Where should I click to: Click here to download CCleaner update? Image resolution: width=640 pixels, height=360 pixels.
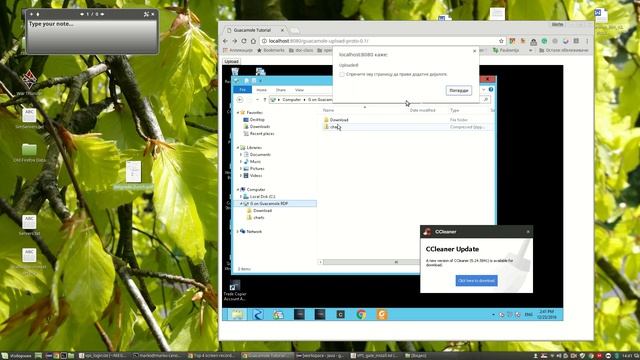point(476,281)
